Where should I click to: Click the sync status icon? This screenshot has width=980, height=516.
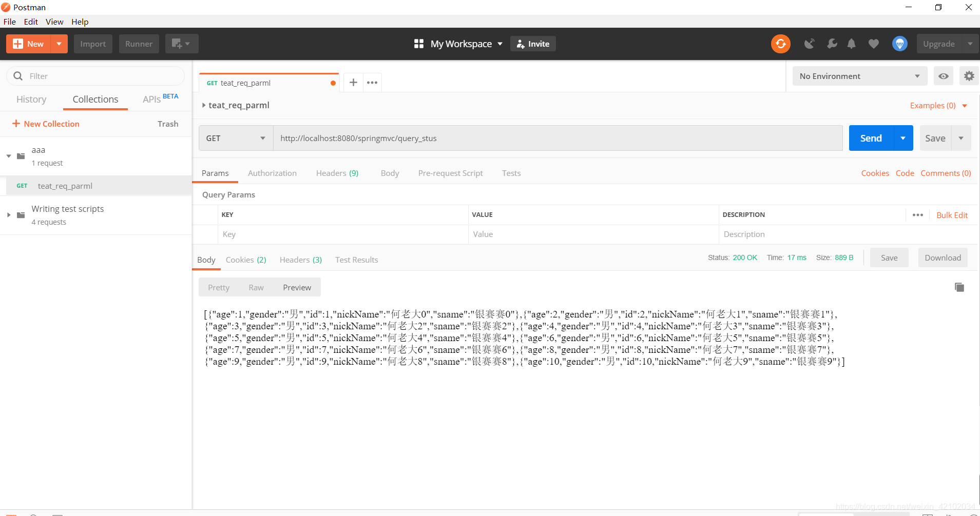780,44
